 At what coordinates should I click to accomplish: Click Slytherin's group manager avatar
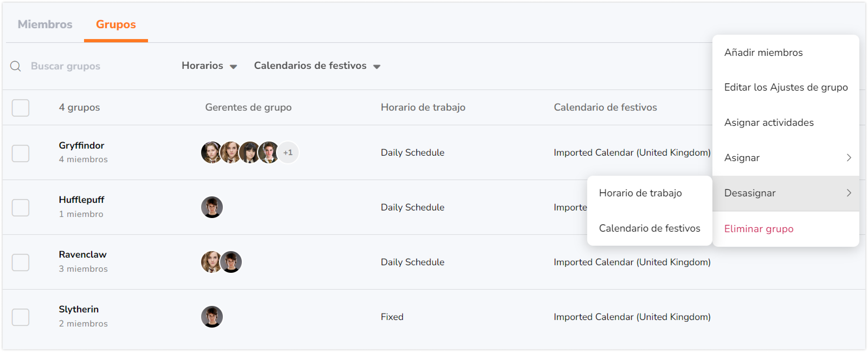pos(212,316)
